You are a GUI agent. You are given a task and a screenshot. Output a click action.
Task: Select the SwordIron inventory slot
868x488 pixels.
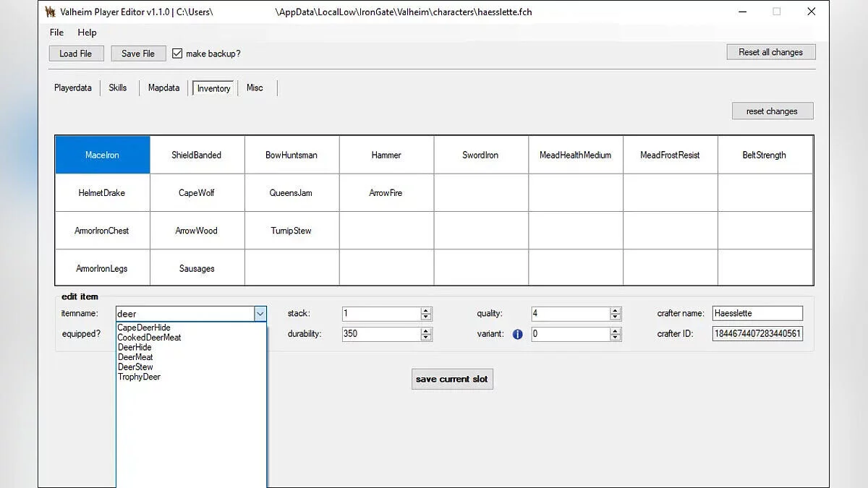[480, 155]
